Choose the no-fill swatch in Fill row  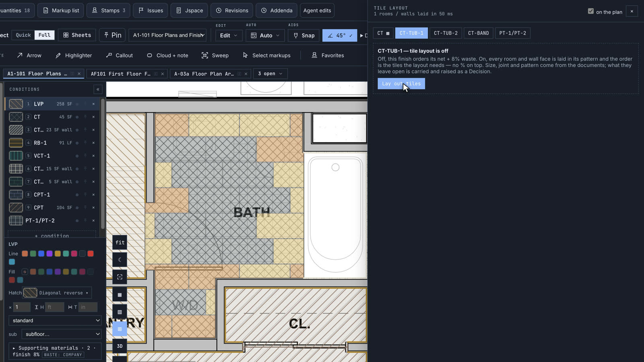coord(25,272)
